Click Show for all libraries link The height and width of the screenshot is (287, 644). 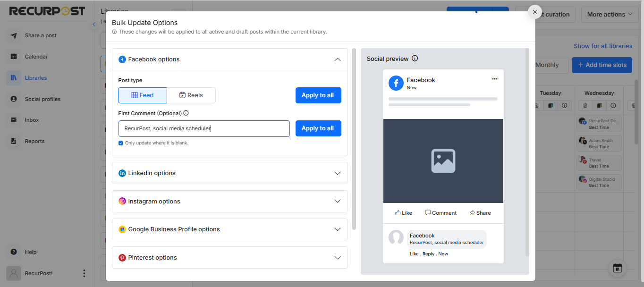(x=603, y=46)
